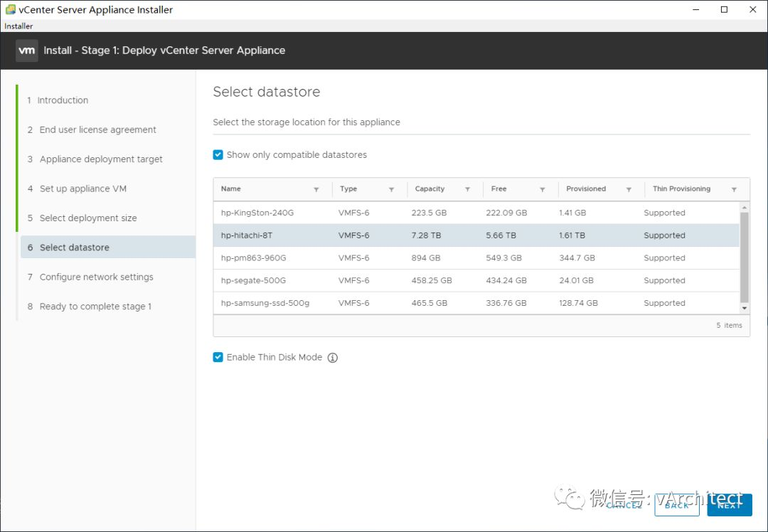The width and height of the screenshot is (768, 532).
Task: Click the Free column filter icon
Action: point(542,190)
